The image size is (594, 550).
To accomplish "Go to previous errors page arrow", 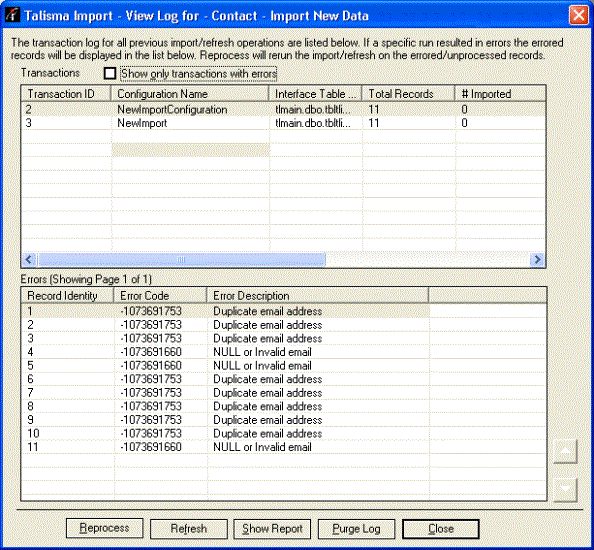I will (x=565, y=451).
